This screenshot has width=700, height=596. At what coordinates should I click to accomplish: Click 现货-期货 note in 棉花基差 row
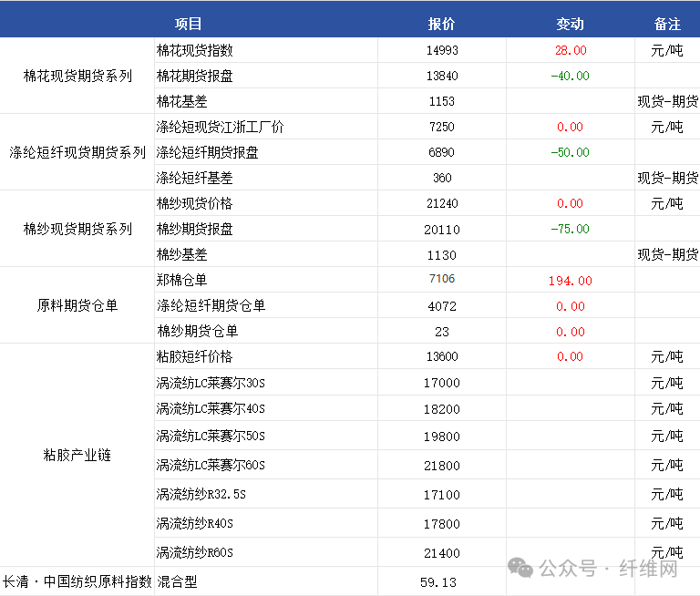(668, 101)
